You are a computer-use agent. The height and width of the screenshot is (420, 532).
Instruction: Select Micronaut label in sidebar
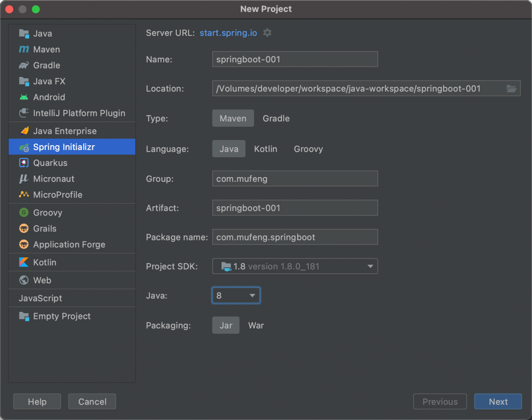point(54,179)
